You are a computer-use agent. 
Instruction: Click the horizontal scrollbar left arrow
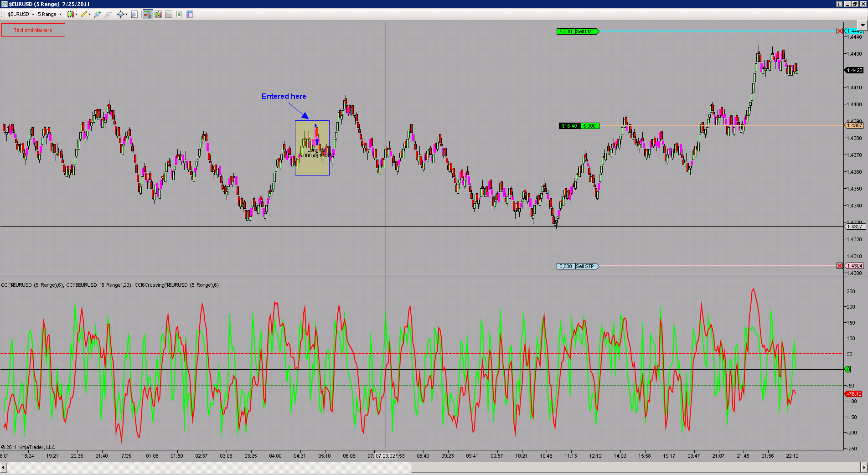click(4, 467)
